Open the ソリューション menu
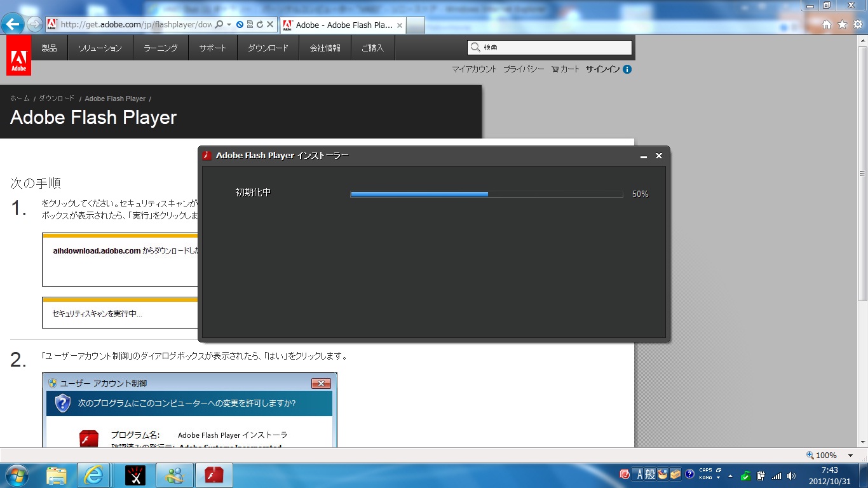The image size is (868, 488). [100, 48]
